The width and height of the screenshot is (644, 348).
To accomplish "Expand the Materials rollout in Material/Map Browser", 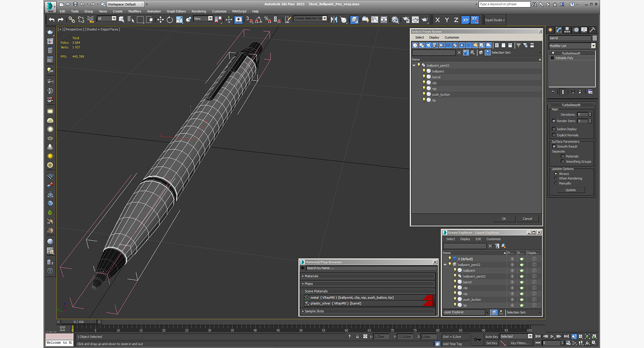I will click(x=368, y=276).
